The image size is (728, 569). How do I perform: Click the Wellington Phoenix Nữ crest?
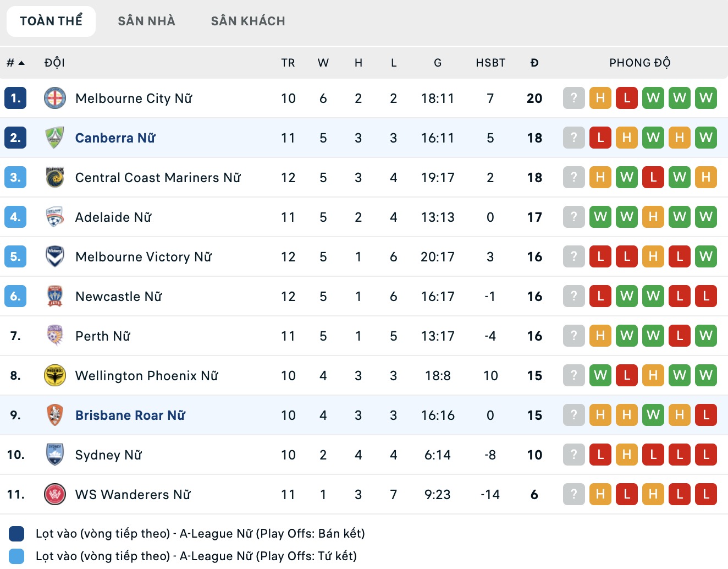click(x=55, y=376)
